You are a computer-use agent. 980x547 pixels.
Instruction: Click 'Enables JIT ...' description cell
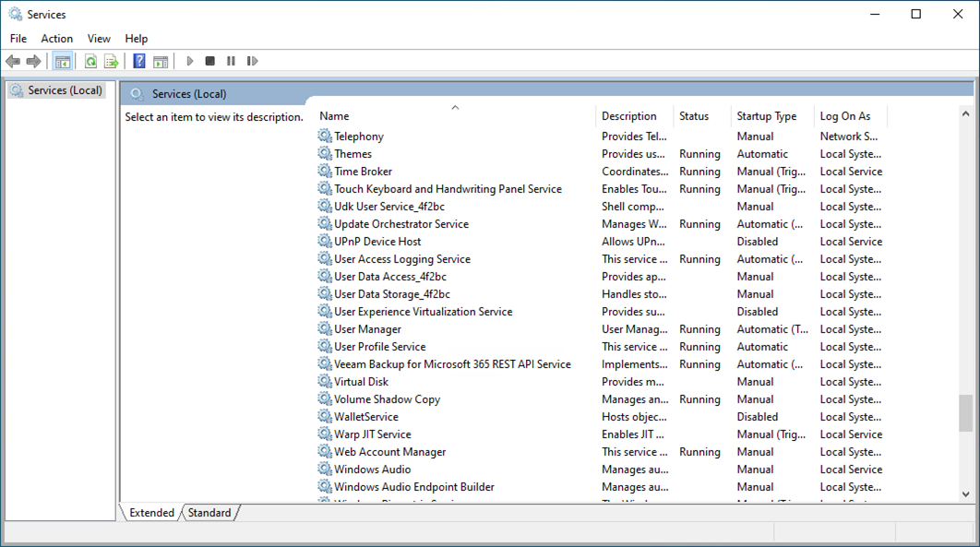pos(632,434)
